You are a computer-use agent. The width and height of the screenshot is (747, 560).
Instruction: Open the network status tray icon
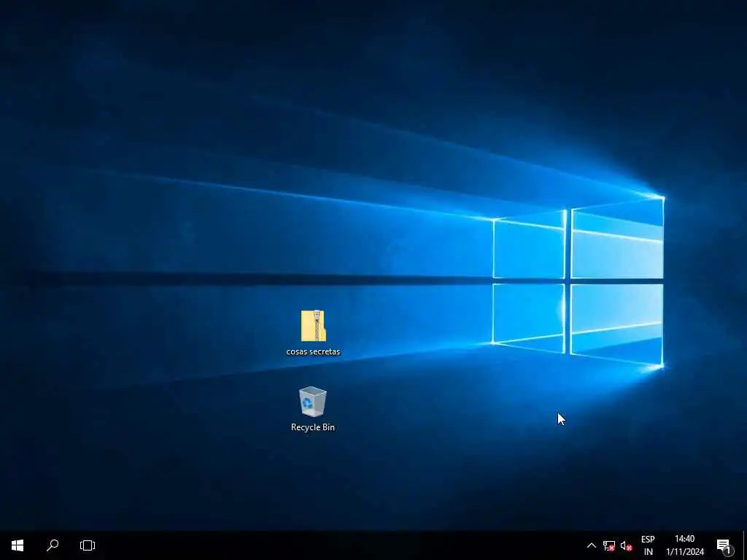tap(609, 545)
